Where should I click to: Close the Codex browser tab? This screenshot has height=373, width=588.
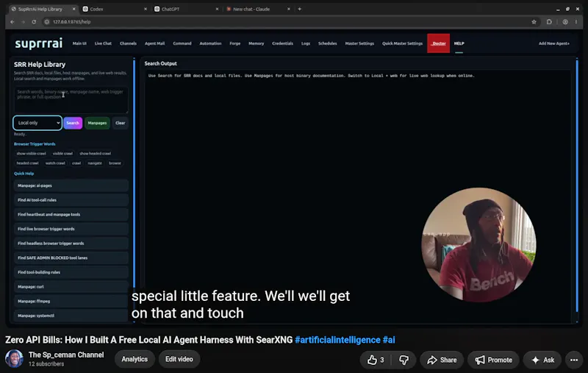click(x=146, y=9)
